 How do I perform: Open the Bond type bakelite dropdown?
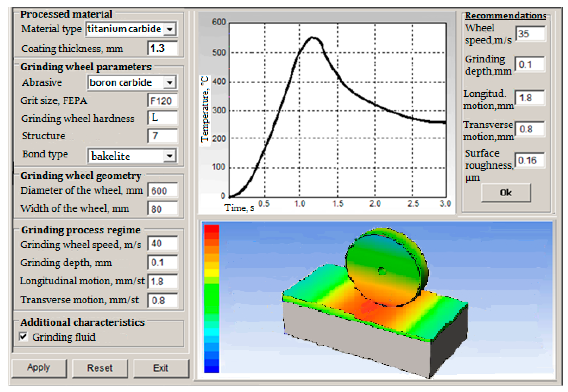(x=169, y=156)
